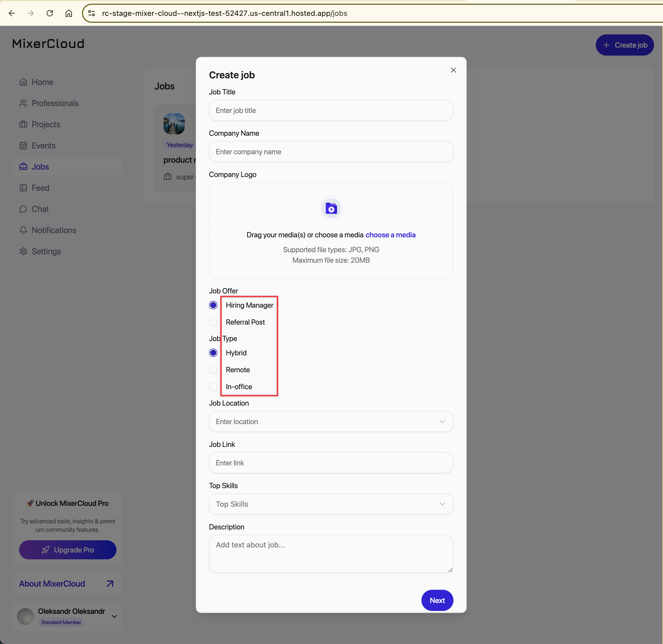
Task: Open Professionals in the sidebar
Action: [55, 103]
